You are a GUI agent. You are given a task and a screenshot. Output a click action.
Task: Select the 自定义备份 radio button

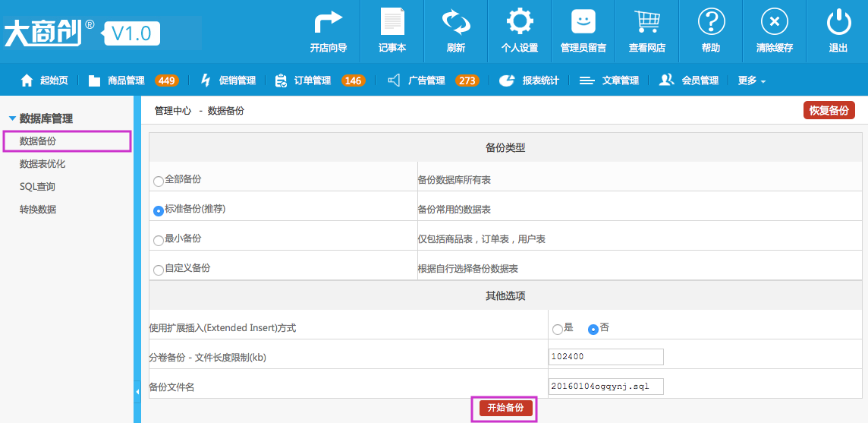(159, 270)
